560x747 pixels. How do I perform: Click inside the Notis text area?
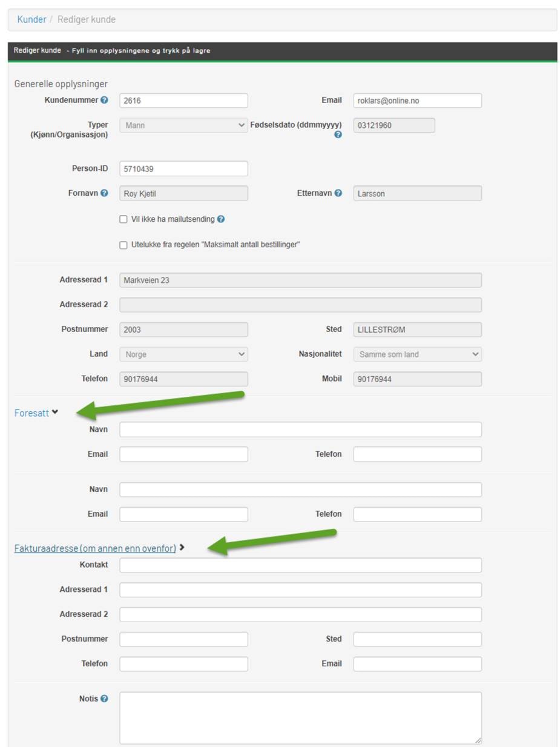300,717
